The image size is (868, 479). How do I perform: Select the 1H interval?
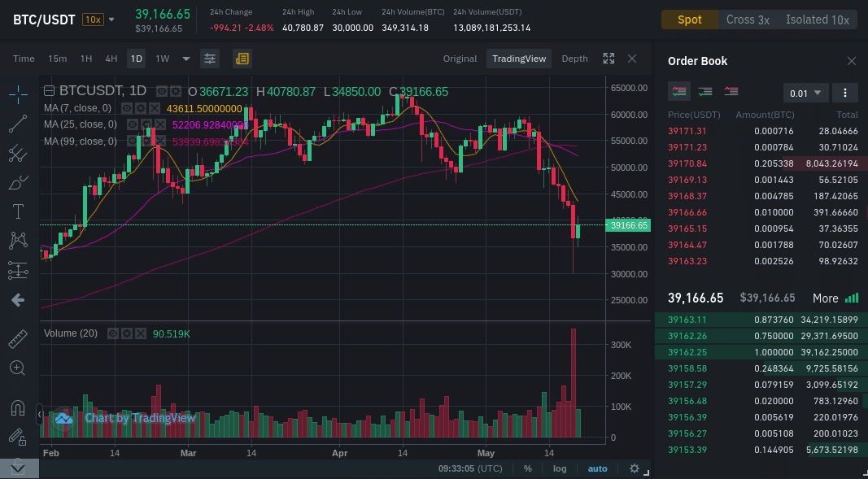point(85,59)
